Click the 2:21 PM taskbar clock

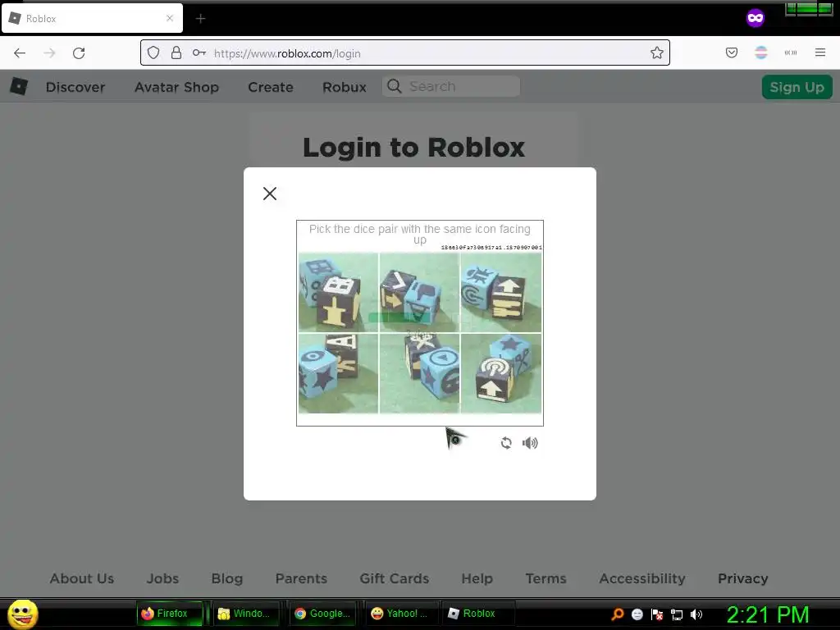[x=768, y=614]
